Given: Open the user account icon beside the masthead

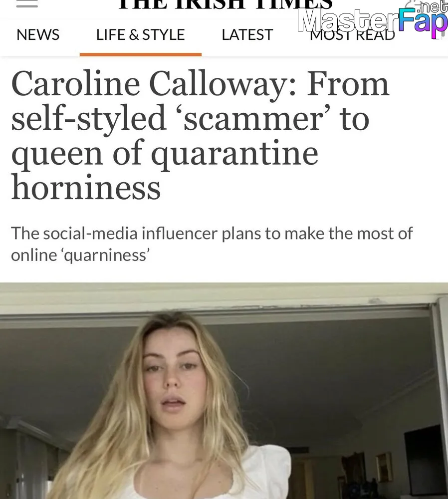Looking at the screenshot, I should point(413,4).
